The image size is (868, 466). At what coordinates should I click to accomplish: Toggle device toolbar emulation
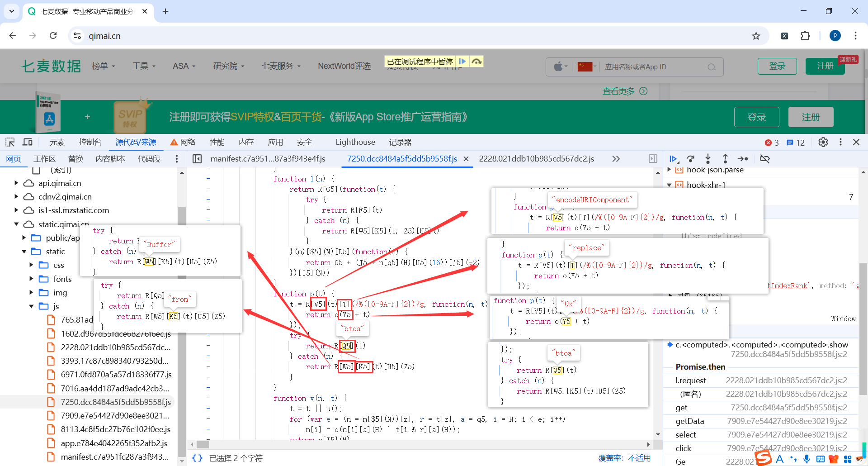(28, 142)
